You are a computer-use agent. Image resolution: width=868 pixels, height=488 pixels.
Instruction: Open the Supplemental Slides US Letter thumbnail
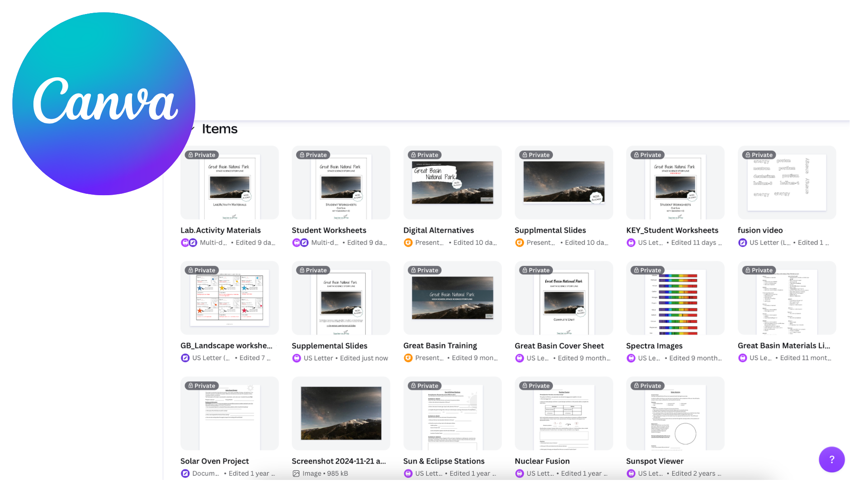click(341, 298)
